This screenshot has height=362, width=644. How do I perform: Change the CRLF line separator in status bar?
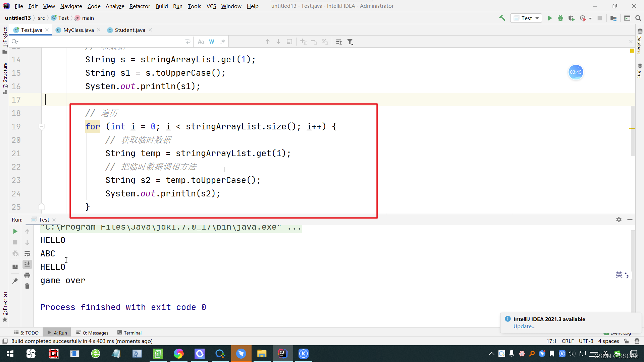568,341
